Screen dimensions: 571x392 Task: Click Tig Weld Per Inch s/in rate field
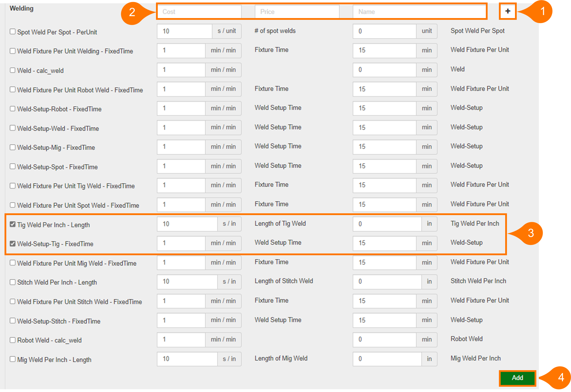(x=187, y=224)
